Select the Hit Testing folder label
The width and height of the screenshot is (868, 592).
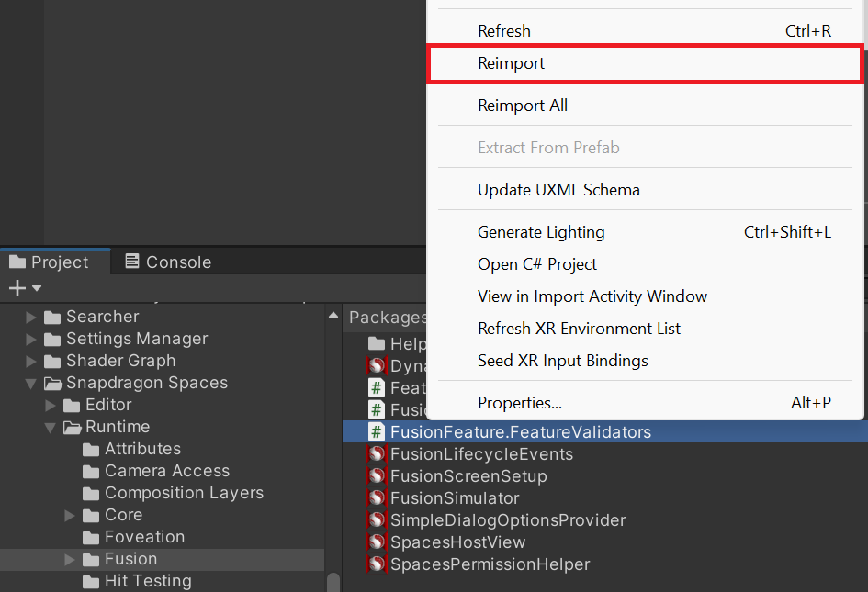[149, 582]
